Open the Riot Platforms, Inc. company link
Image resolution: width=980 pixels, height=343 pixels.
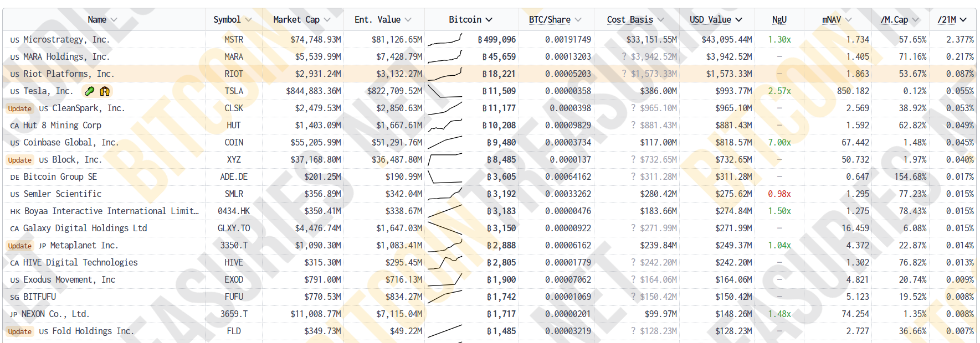pos(69,74)
